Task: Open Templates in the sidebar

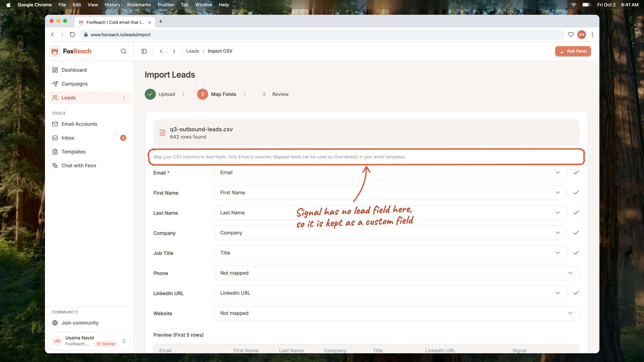Action: 89,152
